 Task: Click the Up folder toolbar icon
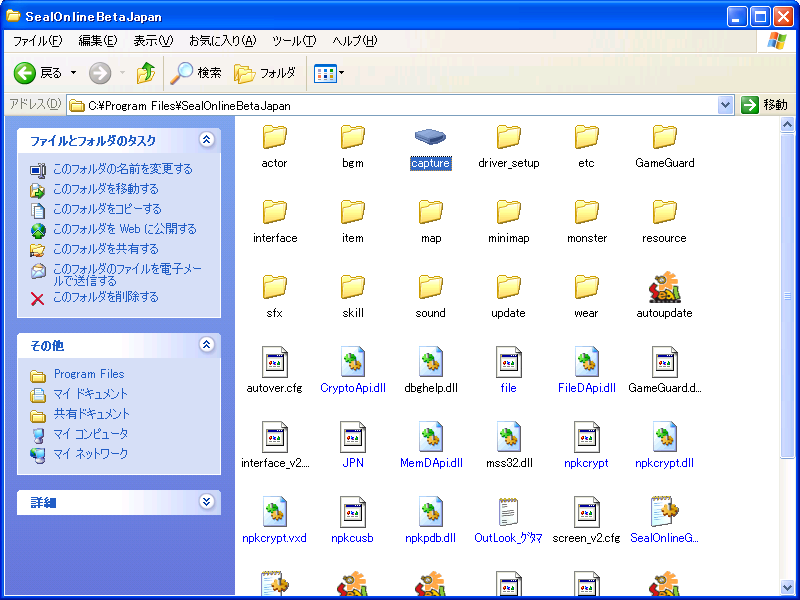click(146, 73)
